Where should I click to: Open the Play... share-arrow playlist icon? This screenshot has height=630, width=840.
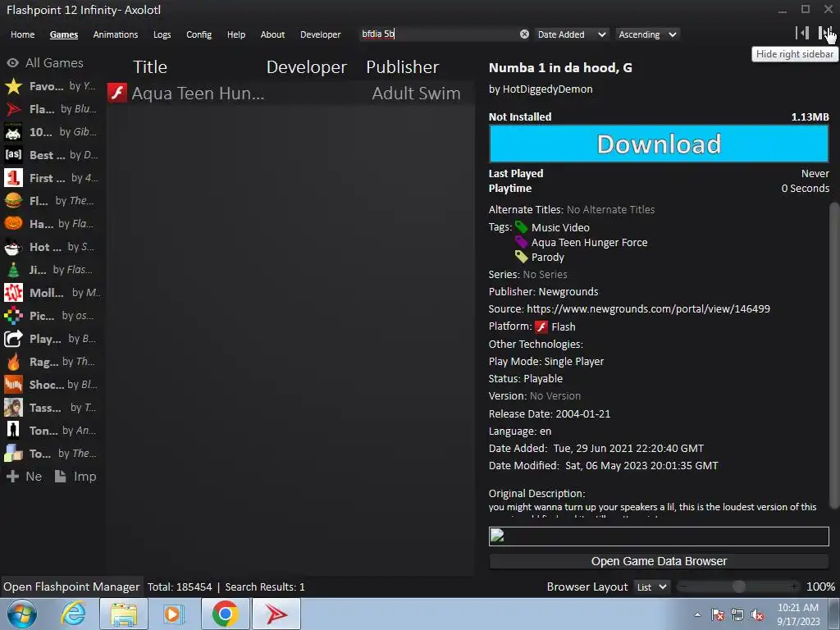(13, 339)
